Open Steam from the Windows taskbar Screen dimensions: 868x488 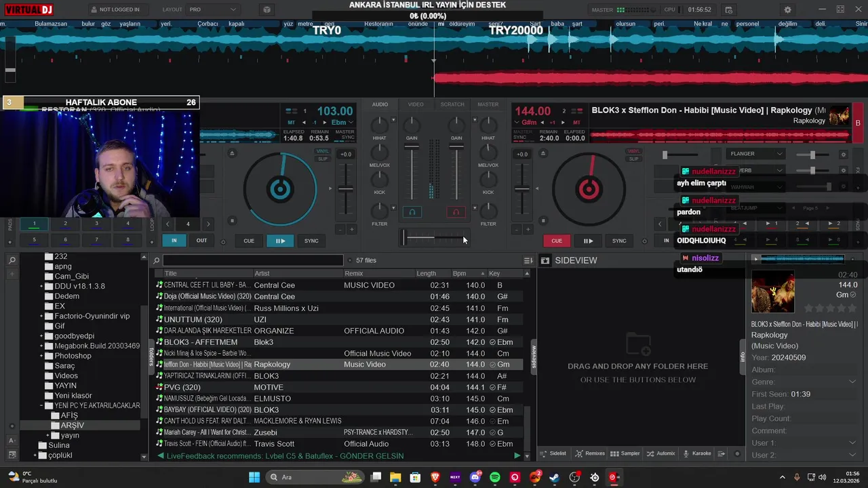[555, 477]
